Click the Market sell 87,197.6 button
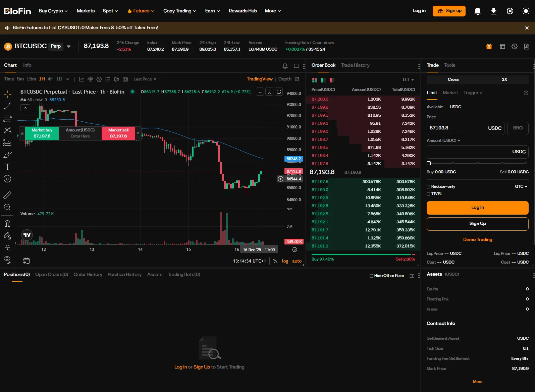 [118, 133]
